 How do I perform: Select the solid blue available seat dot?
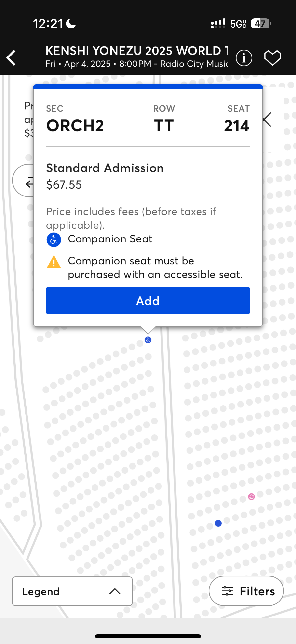tap(218, 523)
